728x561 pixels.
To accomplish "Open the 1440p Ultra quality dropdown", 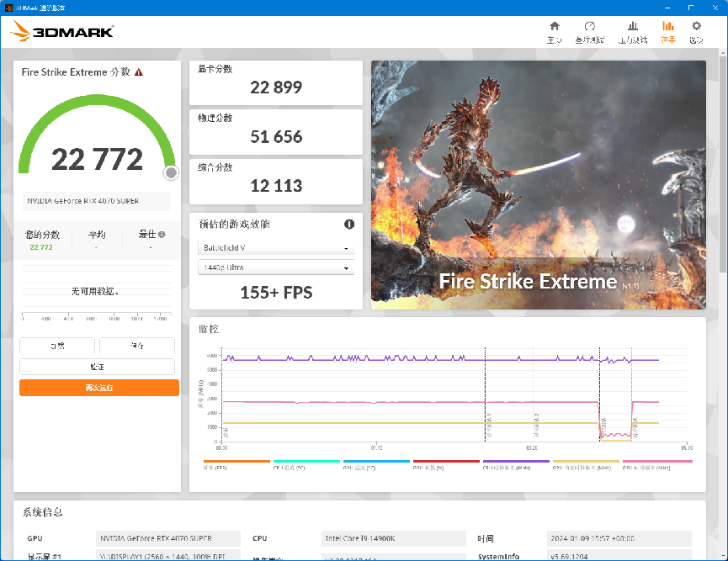I will point(275,268).
